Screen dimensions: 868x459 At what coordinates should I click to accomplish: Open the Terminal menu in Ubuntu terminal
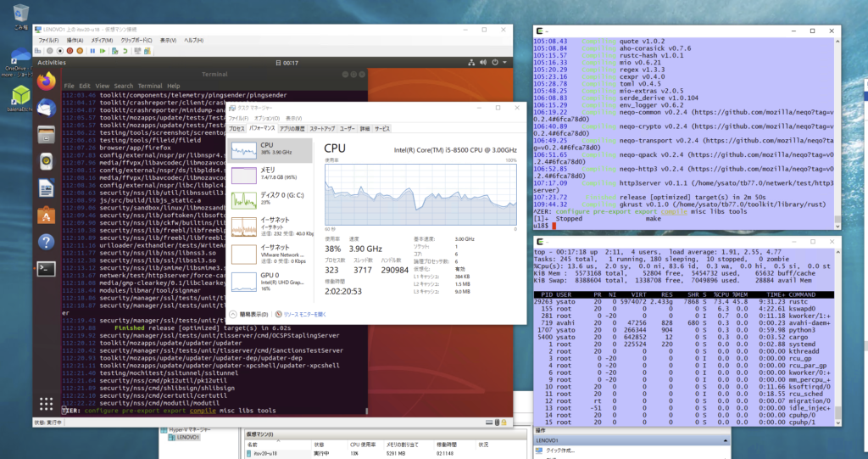click(x=149, y=86)
